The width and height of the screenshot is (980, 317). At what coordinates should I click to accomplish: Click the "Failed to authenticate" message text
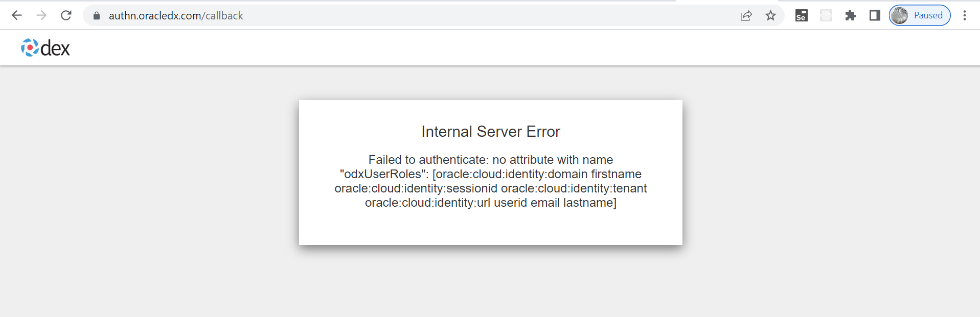[x=428, y=160]
